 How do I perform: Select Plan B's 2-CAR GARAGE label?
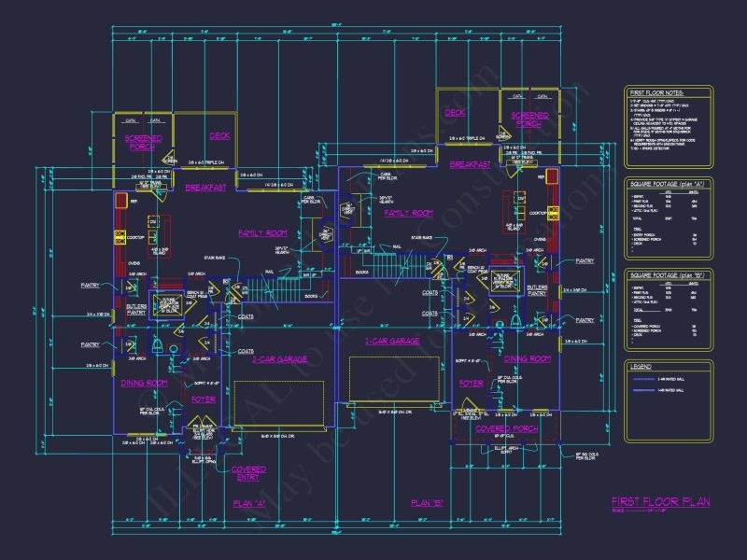pyautogui.click(x=392, y=341)
